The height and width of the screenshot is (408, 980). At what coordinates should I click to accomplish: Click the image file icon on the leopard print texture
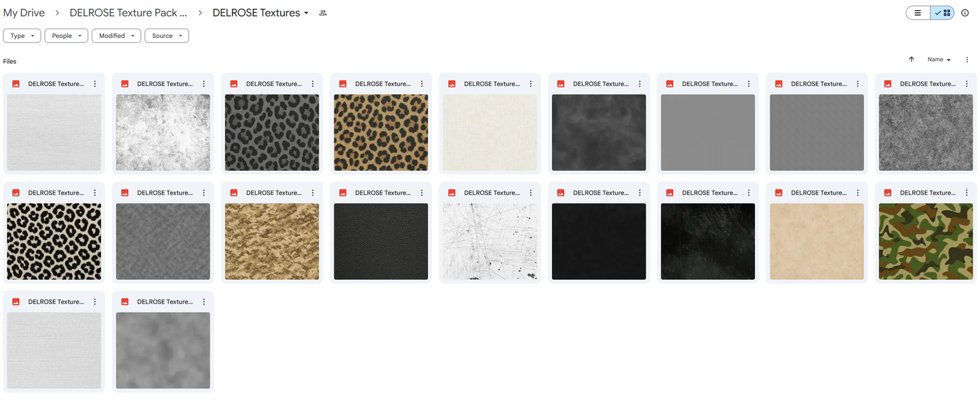[342, 83]
